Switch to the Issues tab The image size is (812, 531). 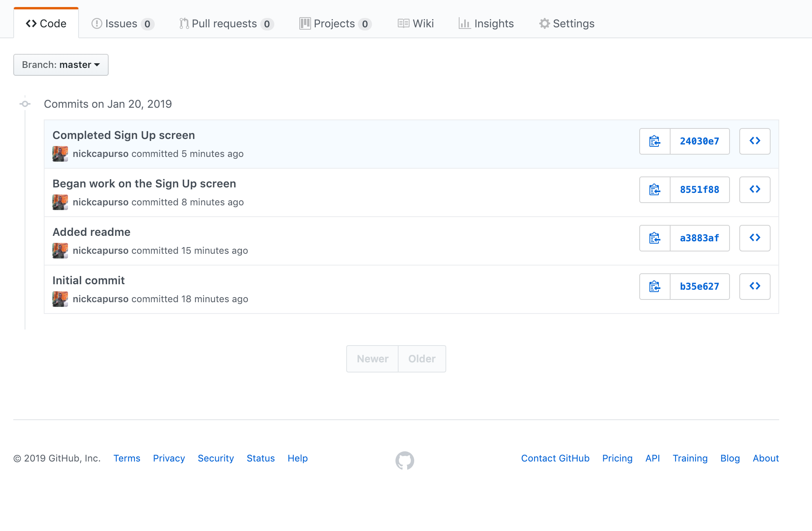[122, 24]
